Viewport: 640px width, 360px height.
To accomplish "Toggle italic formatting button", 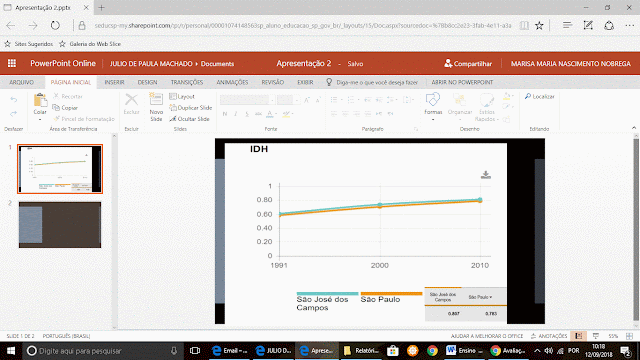I will point(236,114).
